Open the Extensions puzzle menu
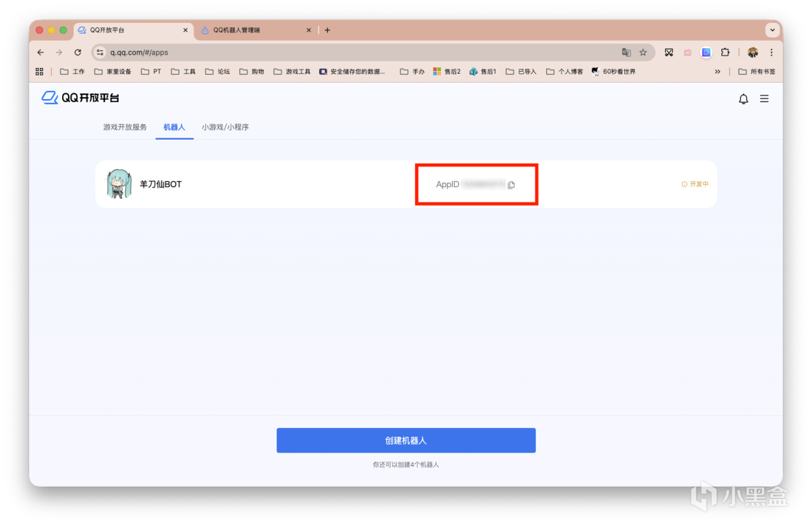812x525 pixels. click(x=725, y=53)
